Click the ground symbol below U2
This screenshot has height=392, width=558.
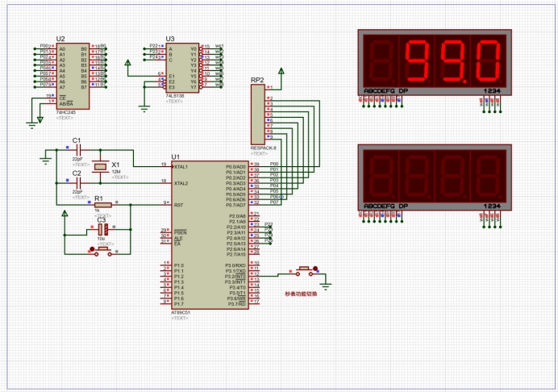coord(32,123)
